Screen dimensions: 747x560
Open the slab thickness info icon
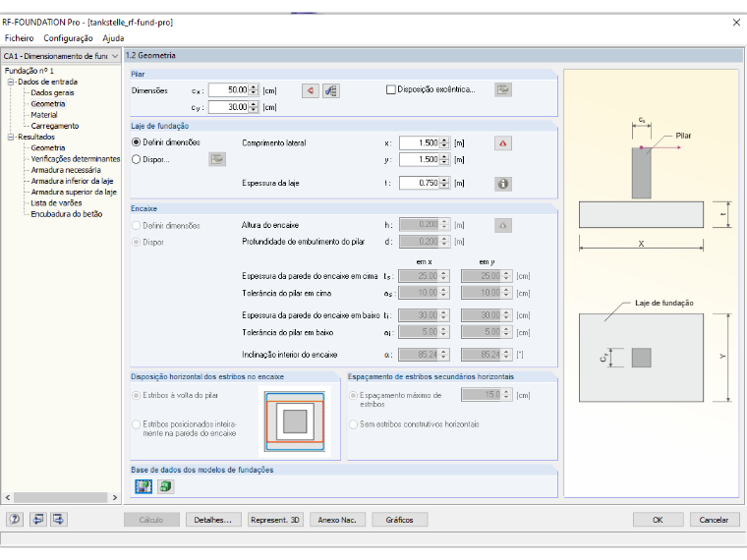tap(503, 184)
